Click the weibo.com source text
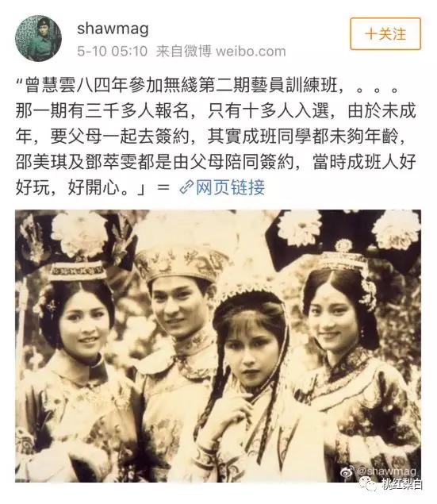This screenshot has height=504, width=437. tap(251, 52)
